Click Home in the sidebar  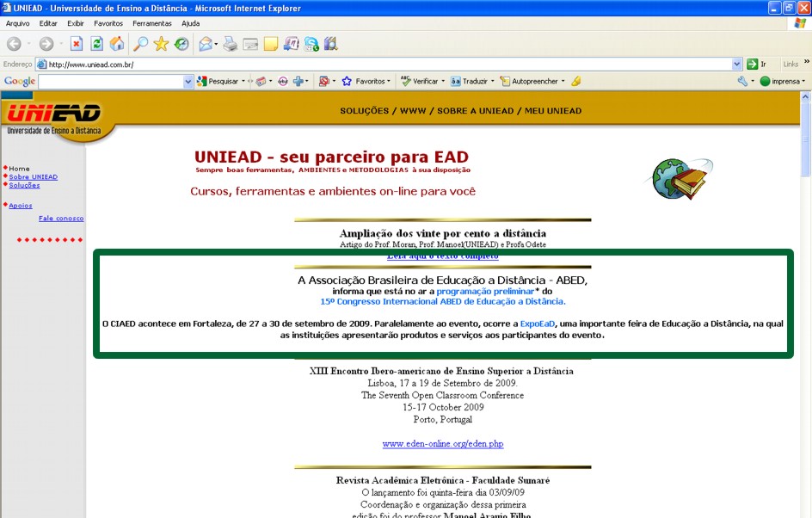pyautogui.click(x=19, y=169)
